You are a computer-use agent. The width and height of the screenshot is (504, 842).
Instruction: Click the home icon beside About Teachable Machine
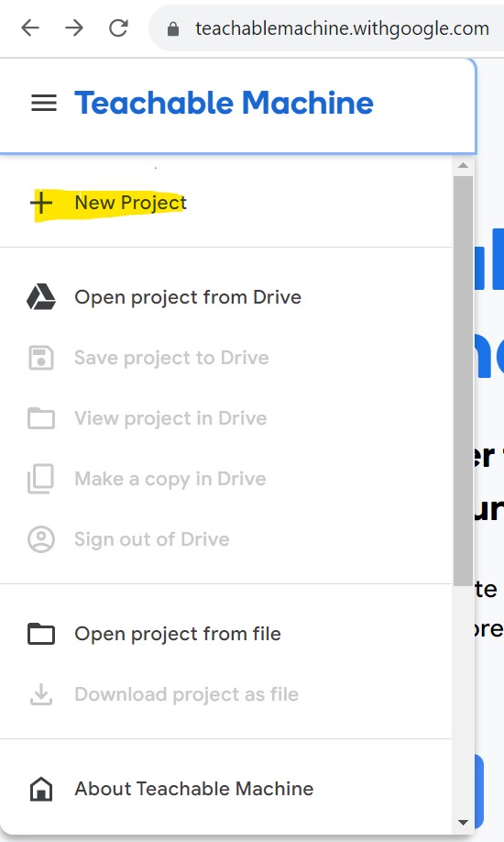coord(41,789)
